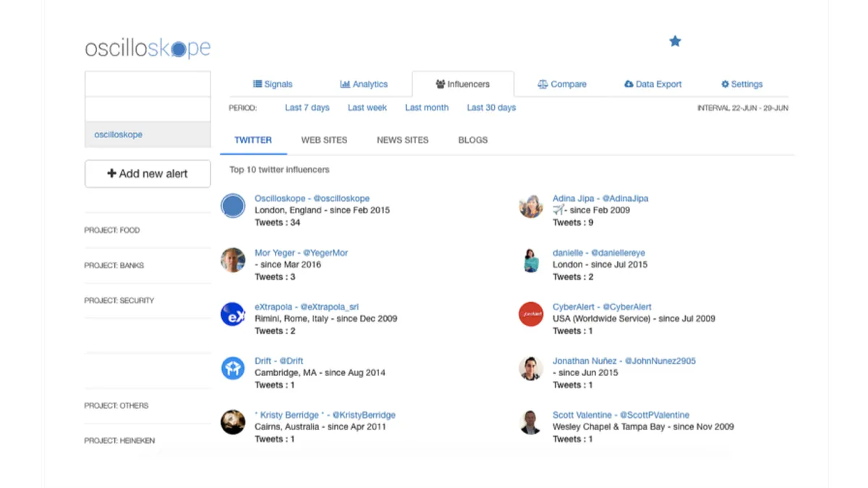Click Adina Jipa's profile avatar

(x=531, y=206)
